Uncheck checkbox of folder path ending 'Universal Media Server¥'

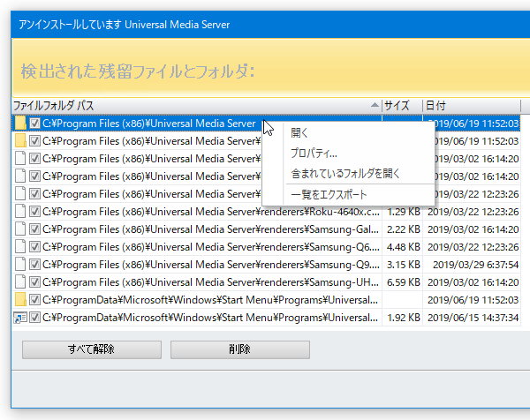34,141
